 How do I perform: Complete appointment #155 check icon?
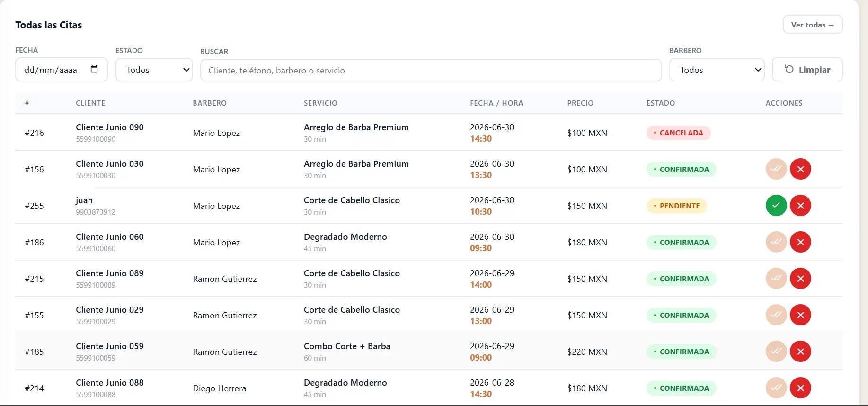pyautogui.click(x=776, y=315)
